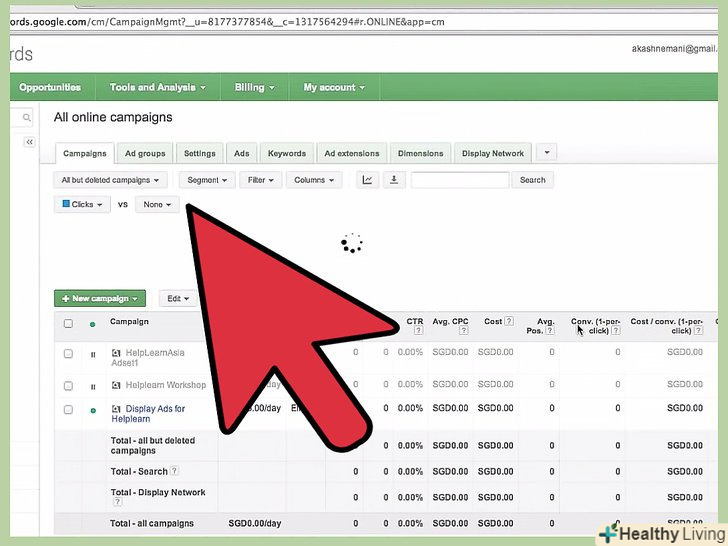The width and height of the screenshot is (728, 546).
Task: Sort by the Avg. CPC column header
Action: pyautogui.click(x=450, y=321)
